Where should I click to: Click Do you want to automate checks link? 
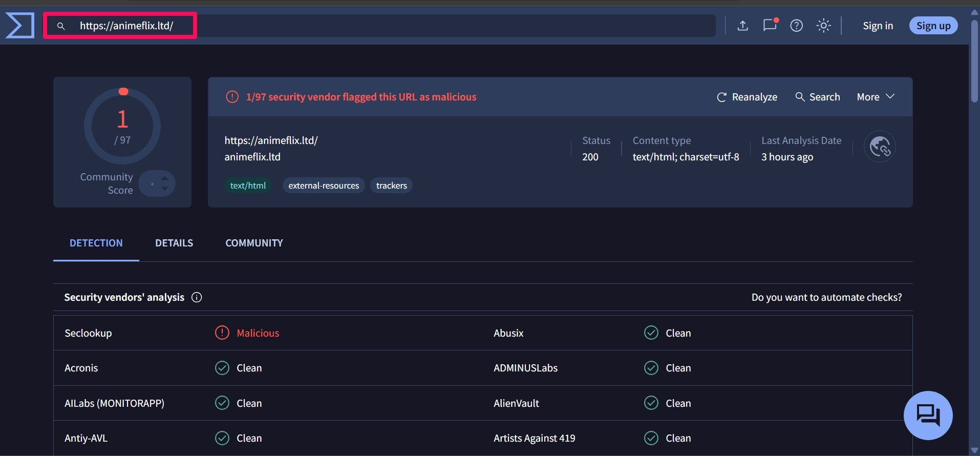(826, 297)
